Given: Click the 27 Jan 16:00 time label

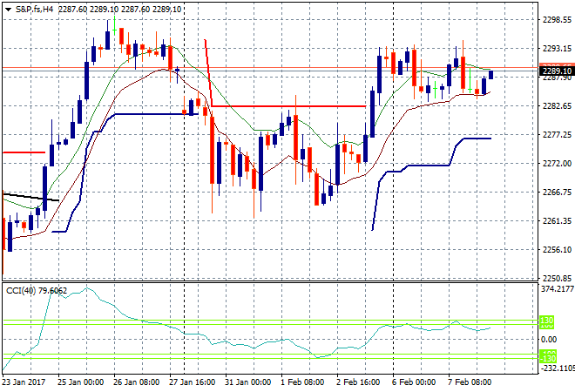Looking at the screenshot, I should click(193, 382).
